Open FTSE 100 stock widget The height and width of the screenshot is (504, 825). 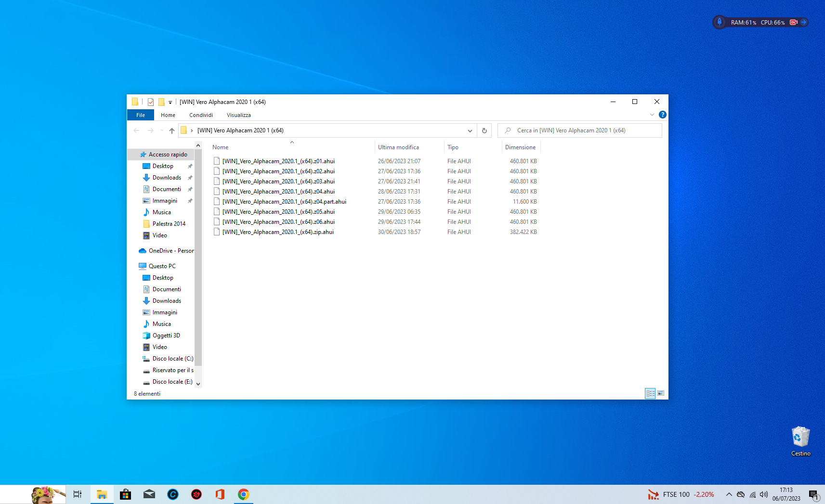pyautogui.click(x=681, y=494)
